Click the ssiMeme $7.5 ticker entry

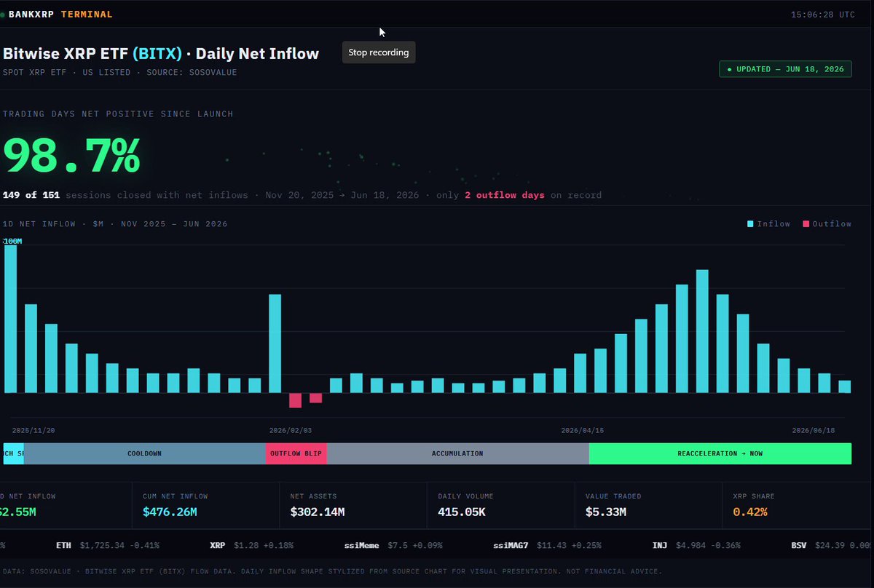point(393,544)
